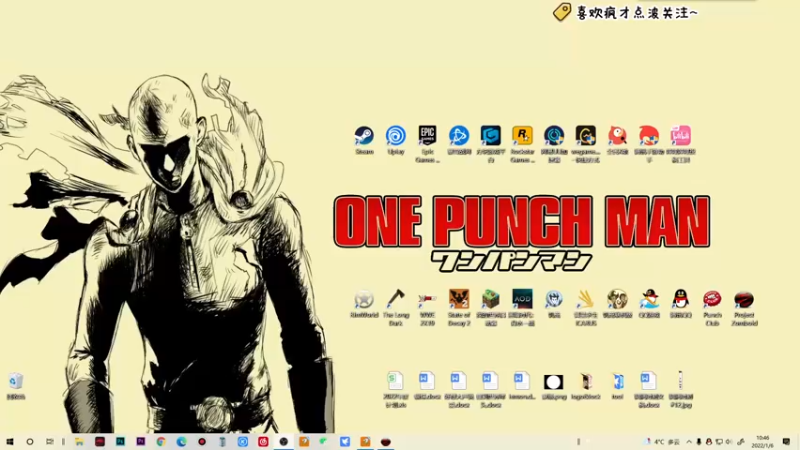Click the weather widget showing 4°C
The width and height of the screenshot is (800, 450).
662,442
